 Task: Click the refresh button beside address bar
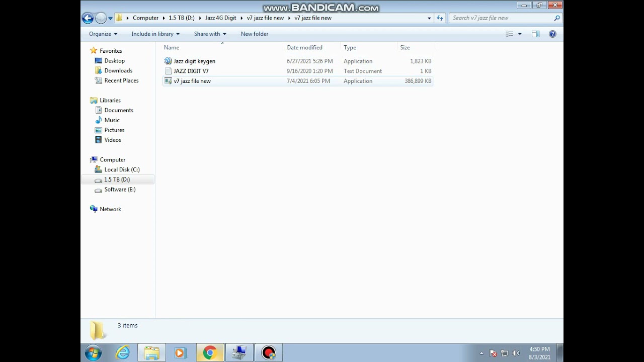coord(440,18)
